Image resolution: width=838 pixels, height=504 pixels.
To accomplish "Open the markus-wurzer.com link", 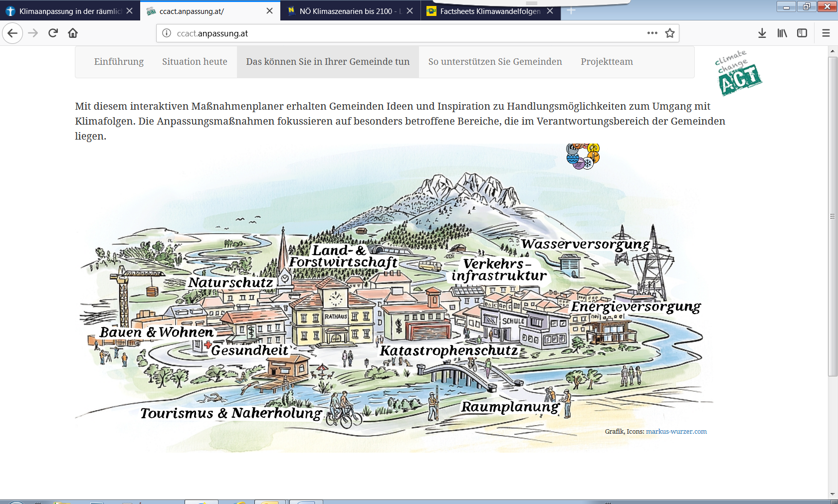I will point(676,432).
